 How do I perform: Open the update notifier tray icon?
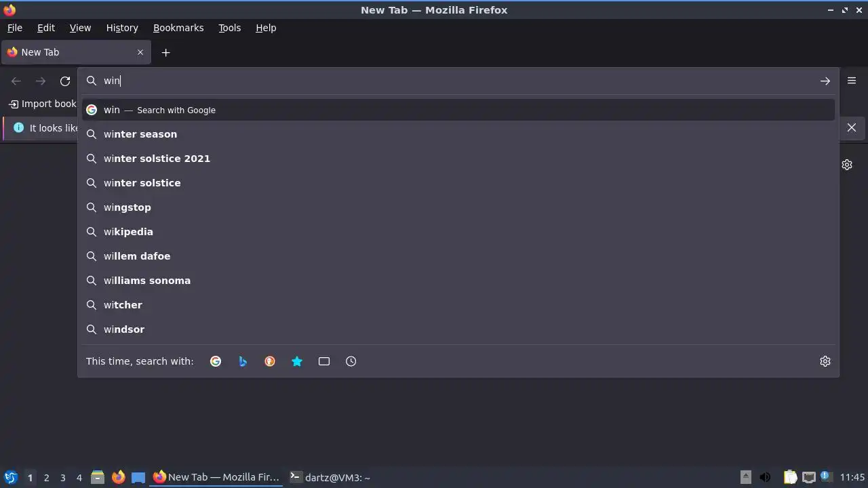tap(826, 477)
